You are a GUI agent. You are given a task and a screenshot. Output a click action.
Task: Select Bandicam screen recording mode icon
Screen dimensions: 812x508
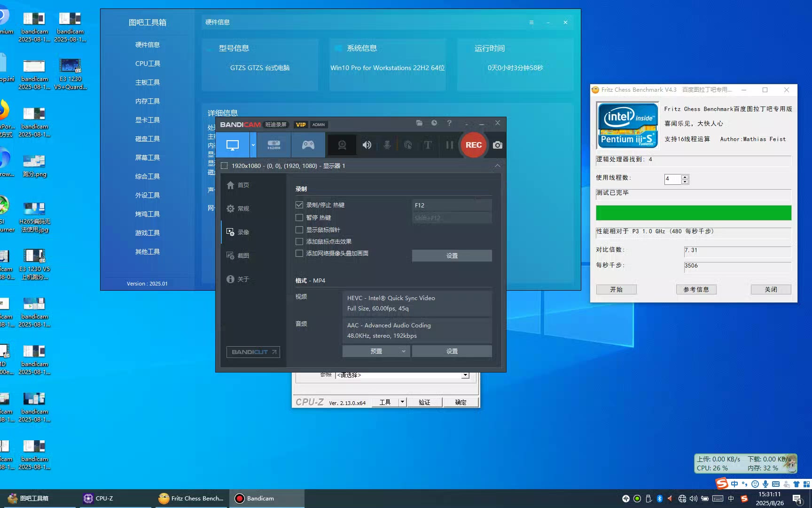coord(233,145)
